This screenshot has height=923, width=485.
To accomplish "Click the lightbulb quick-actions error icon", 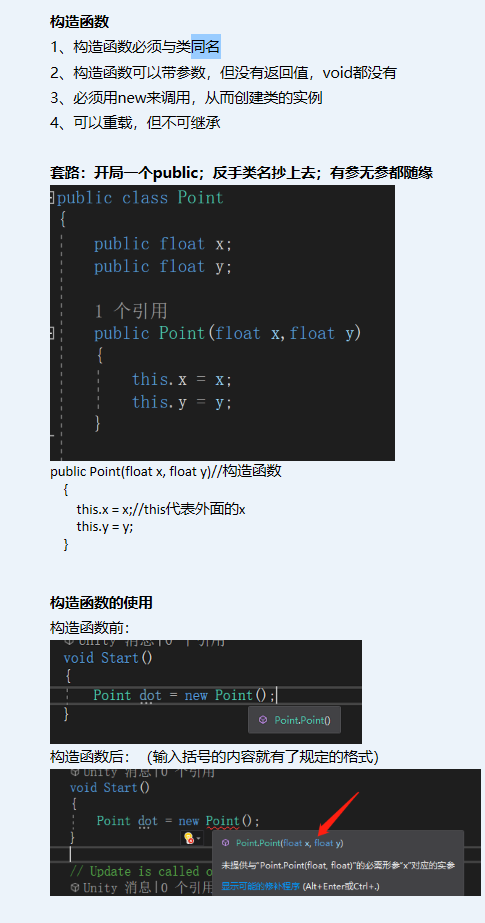I will tap(189, 838).
